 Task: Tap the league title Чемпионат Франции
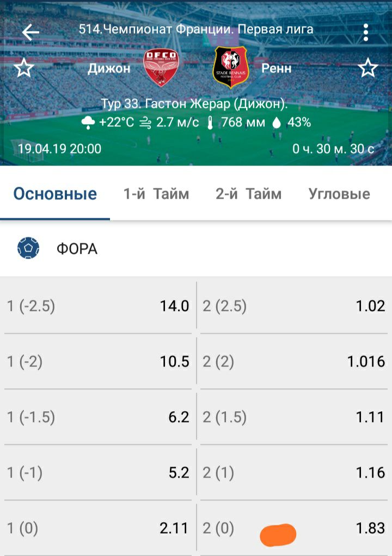click(x=196, y=29)
